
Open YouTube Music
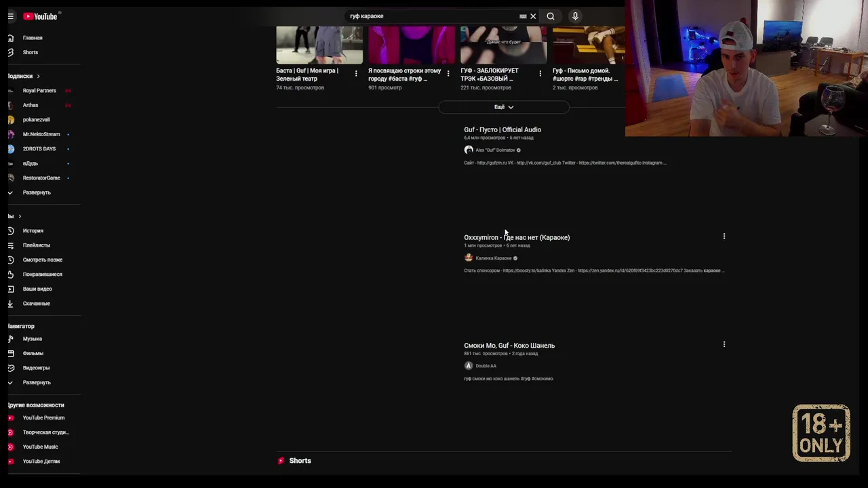(40, 447)
